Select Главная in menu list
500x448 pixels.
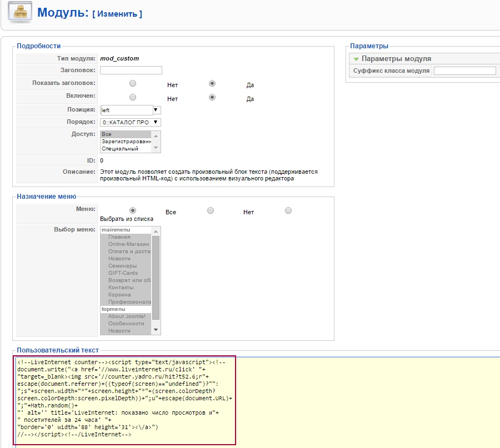point(126,237)
